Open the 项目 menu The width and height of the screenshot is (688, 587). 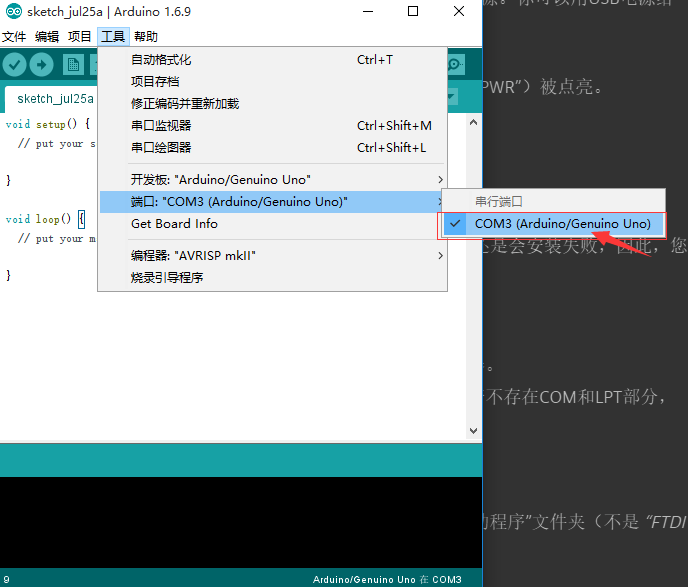(x=79, y=36)
